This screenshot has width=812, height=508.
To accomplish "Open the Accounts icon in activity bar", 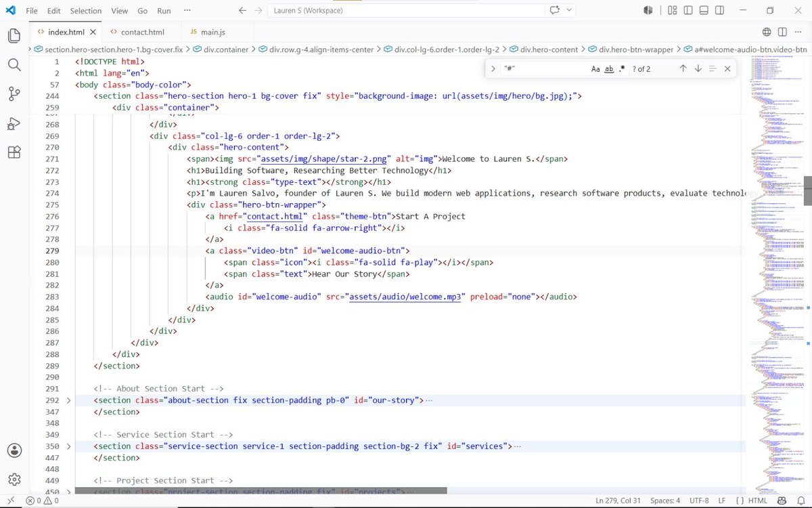I will [x=14, y=450].
